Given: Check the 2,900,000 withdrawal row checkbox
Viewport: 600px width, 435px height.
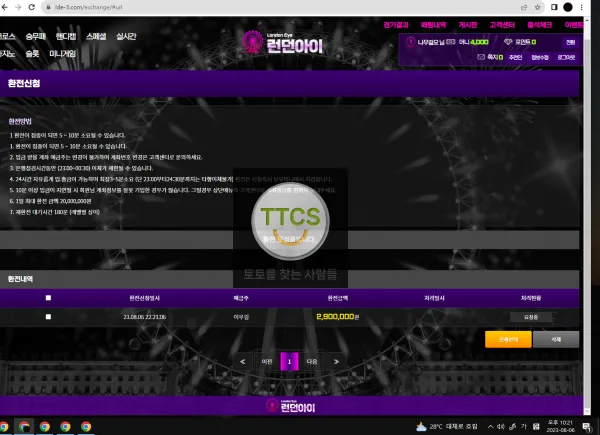Looking at the screenshot, I should pyautogui.click(x=48, y=316).
